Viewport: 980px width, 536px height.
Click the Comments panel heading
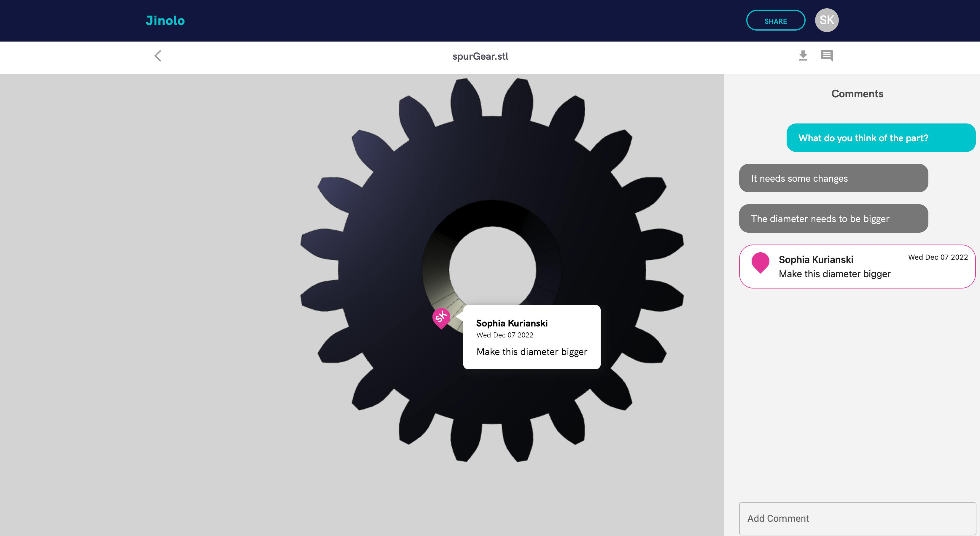857,94
